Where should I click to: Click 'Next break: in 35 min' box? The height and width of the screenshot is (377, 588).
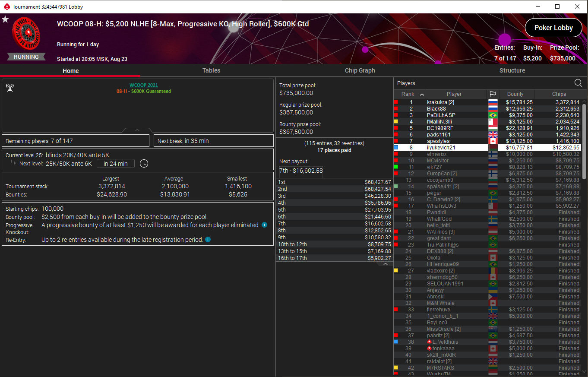point(213,141)
